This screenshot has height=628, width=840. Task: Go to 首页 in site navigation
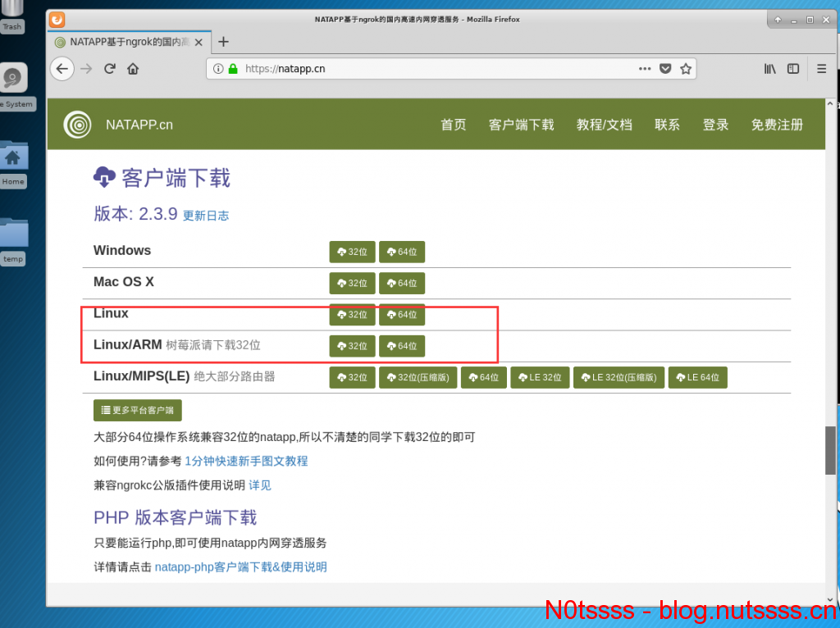coord(453,125)
